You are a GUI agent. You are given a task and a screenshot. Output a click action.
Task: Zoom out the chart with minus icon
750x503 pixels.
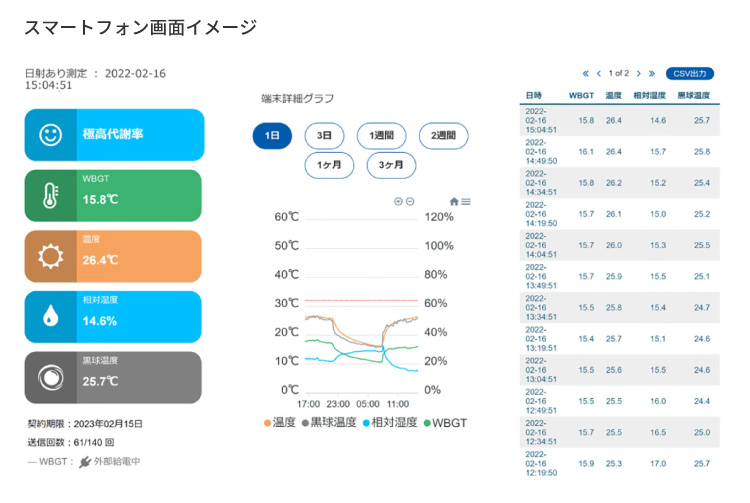(x=410, y=201)
